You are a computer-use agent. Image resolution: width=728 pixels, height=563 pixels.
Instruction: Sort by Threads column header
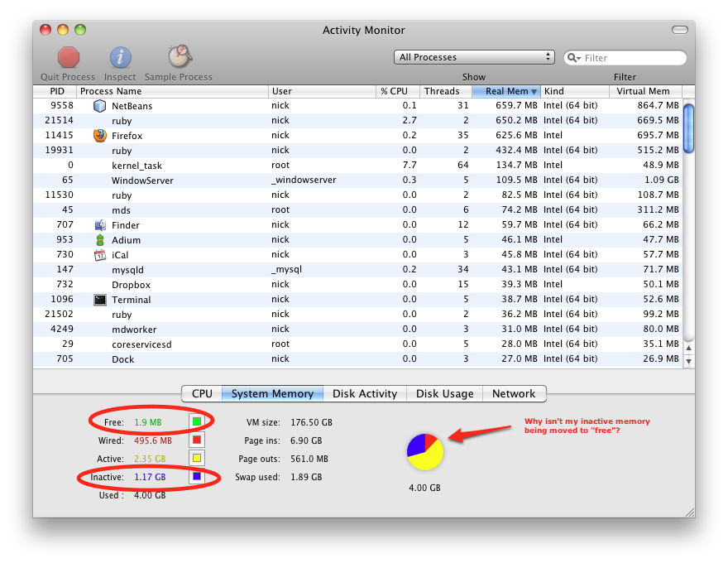[446, 91]
